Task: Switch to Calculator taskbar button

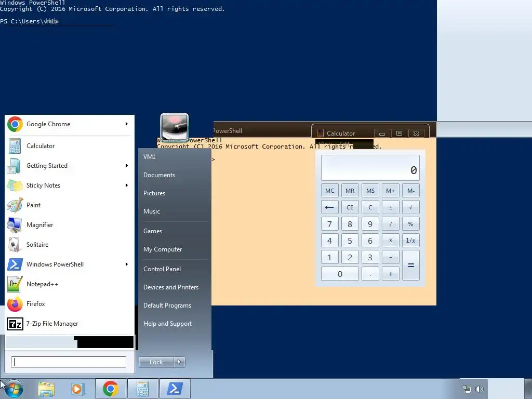Action: (x=142, y=389)
